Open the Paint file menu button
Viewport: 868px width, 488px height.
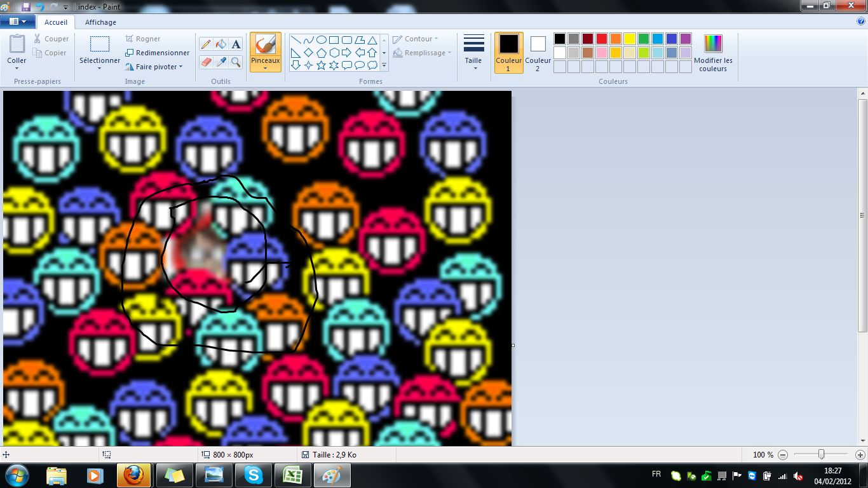tap(18, 22)
